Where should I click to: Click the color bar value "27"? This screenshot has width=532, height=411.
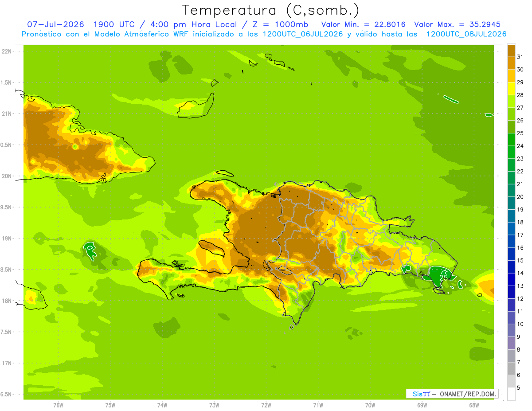point(520,108)
